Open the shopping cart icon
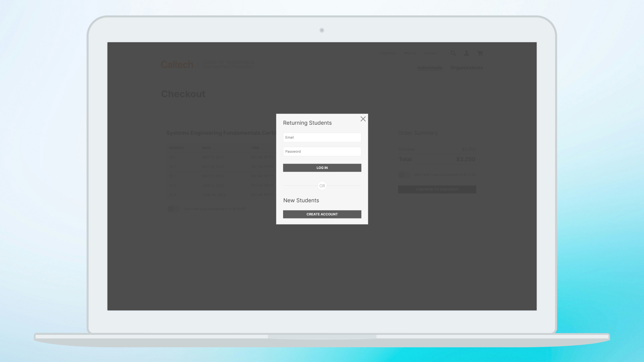The height and width of the screenshot is (362, 644). (x=480, y=53)
